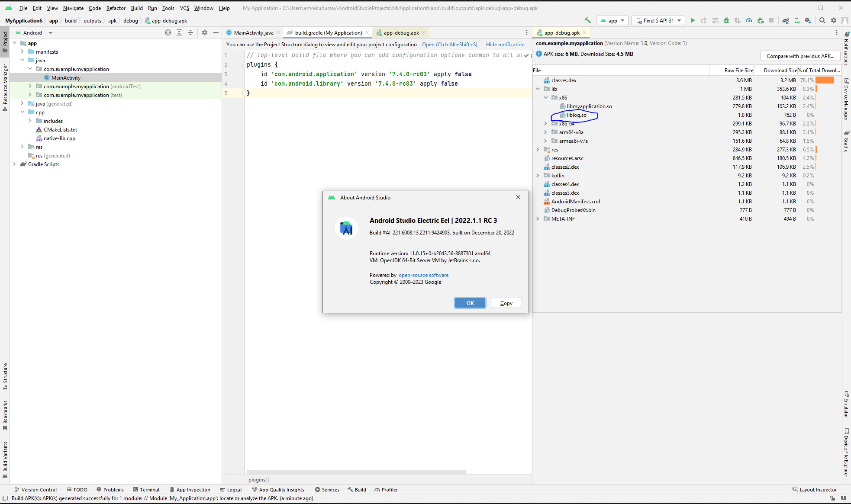Expand the Gradle Scripts tree node
Image resolution: width=851 pixels, height=504 pixels.
pos(15,164)
